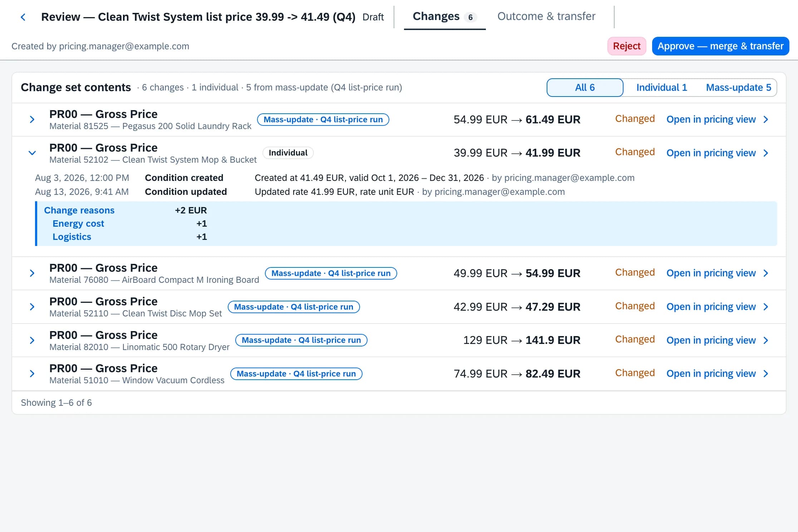This screenshot has height=532, width=798.
Task: Click the 'Condition updated' history entry
Action: (x=186, y=192)
